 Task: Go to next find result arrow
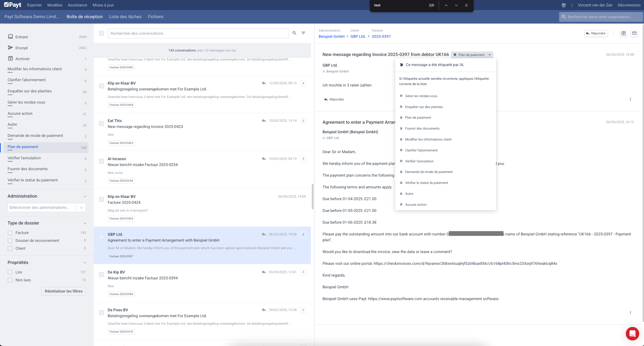(x=456, y=5)
